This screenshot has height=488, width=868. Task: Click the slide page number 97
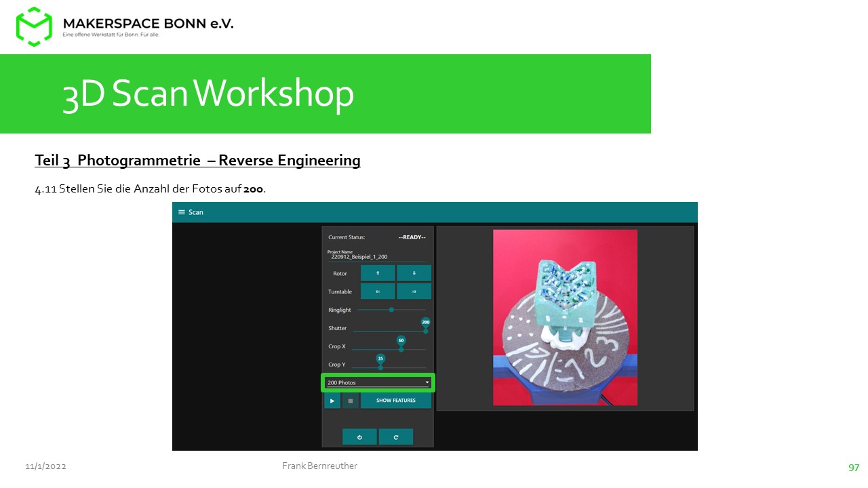854,468
